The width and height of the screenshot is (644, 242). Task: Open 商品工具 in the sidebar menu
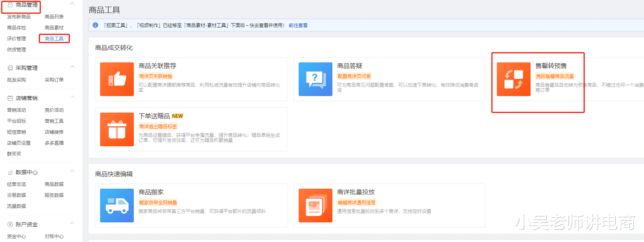point(54,38)
